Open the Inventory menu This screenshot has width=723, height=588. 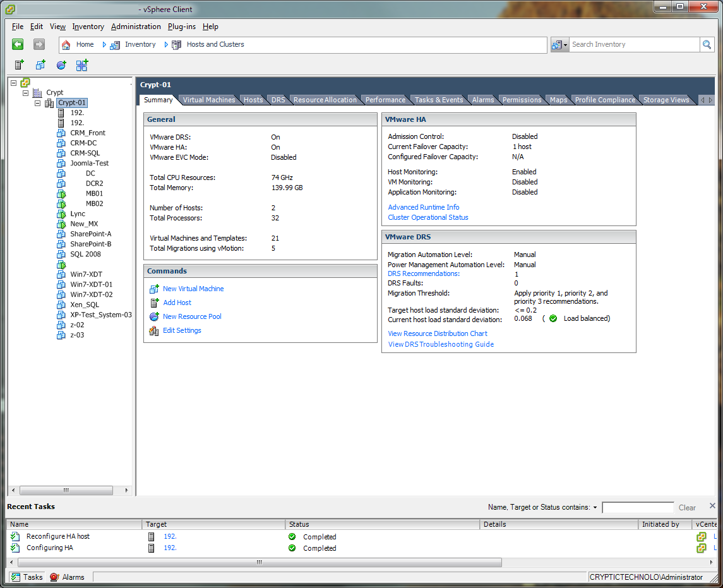88,27
